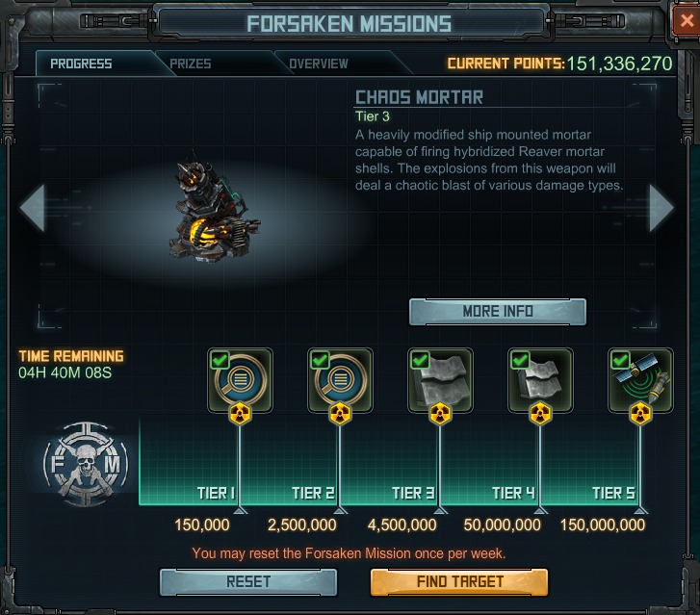Click the Tier 3 armor plate prize
The width and height of the screenshot is (700, 615).
click(440, 380)
